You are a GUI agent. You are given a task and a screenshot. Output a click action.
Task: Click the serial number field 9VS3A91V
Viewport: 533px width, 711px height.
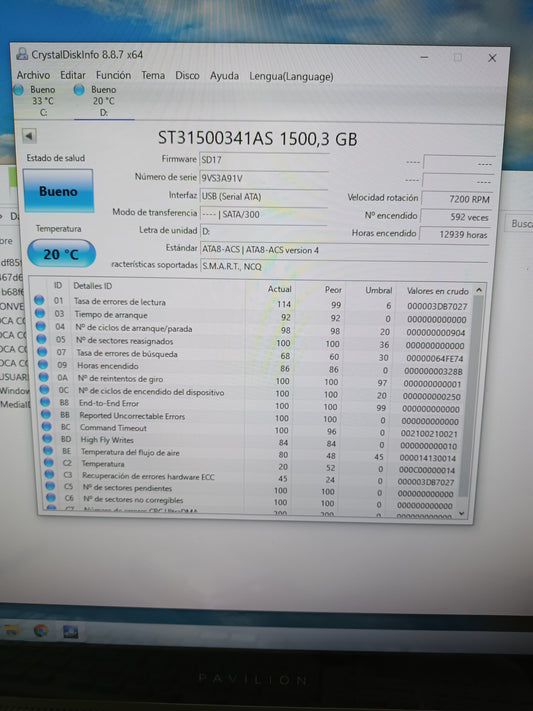coord(263,178)
